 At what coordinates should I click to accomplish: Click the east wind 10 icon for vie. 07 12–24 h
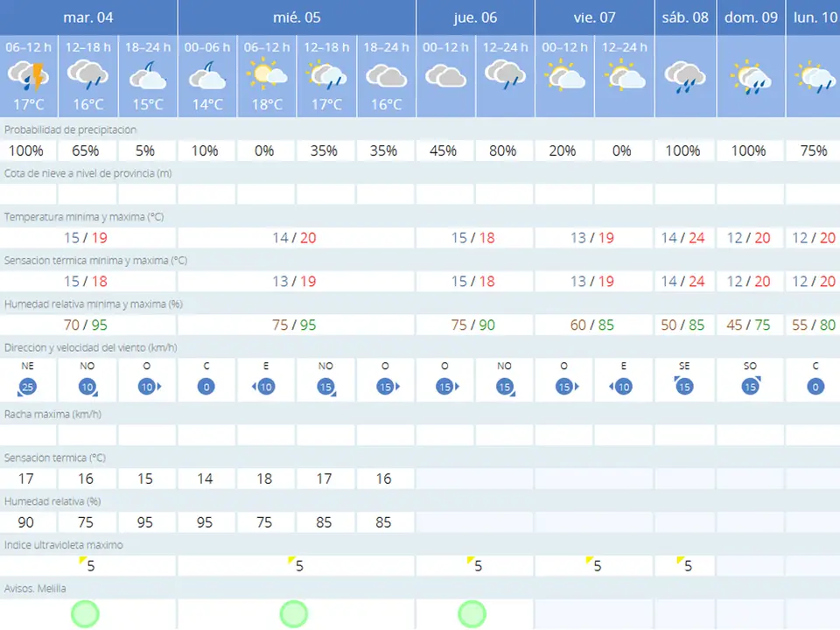point(620,387)
